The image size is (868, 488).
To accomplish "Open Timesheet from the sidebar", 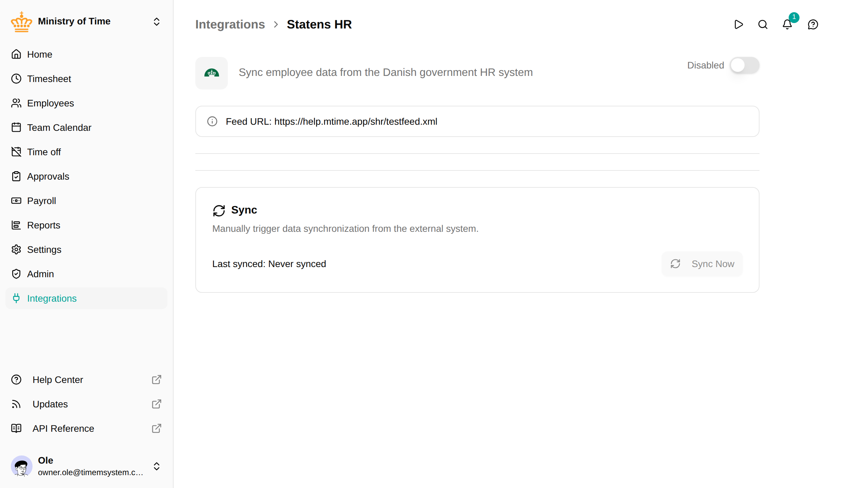I will tap(86, 79).
